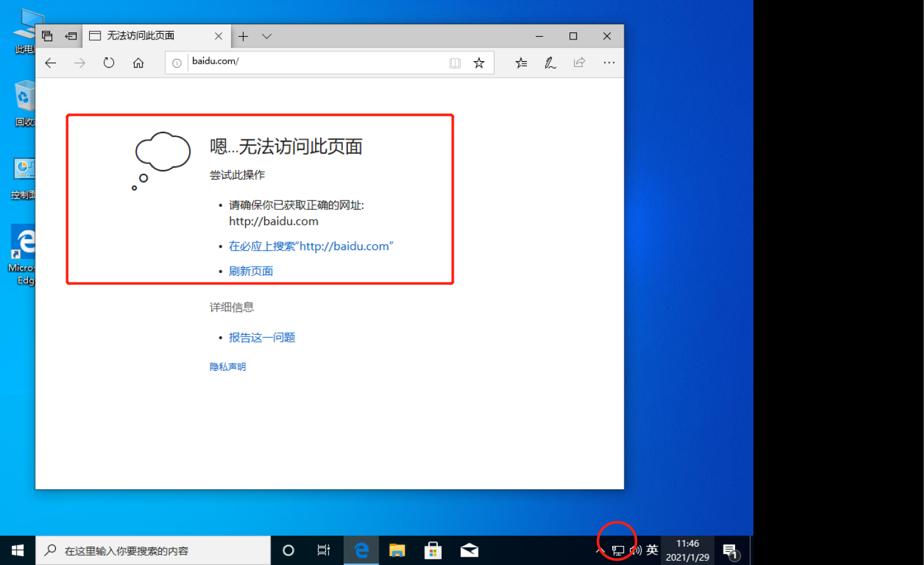Viewport: 924px width, 565px height.
Task: Switch input method via 英 indicator
Action: coord(652,550)
